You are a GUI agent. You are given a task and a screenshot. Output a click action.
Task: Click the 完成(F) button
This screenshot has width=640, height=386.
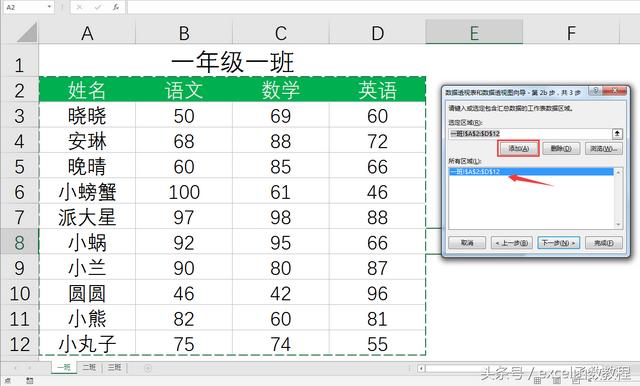[x=604, y=243]
